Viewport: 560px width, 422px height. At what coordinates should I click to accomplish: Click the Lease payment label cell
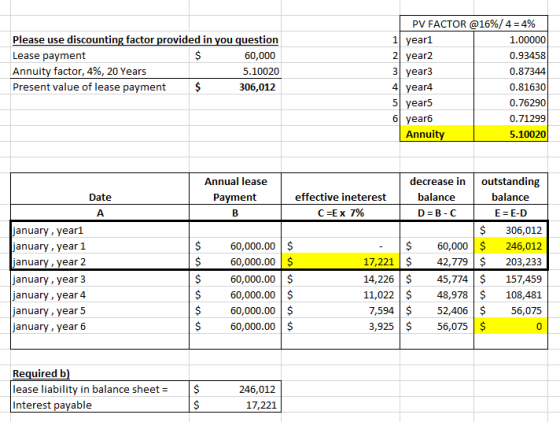[x=100, y=55]
